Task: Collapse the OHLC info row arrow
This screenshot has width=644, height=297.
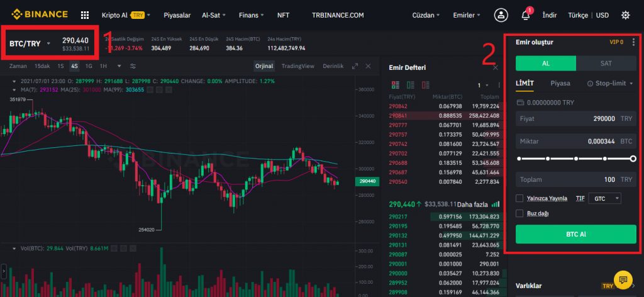Action: pyautogui.click(x=15, y=81)
